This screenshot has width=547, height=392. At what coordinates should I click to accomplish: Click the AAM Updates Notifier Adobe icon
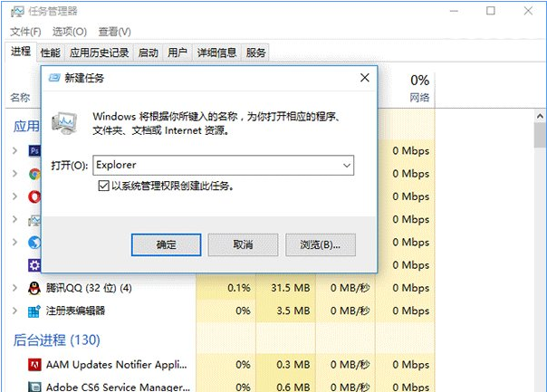[34, 365]
